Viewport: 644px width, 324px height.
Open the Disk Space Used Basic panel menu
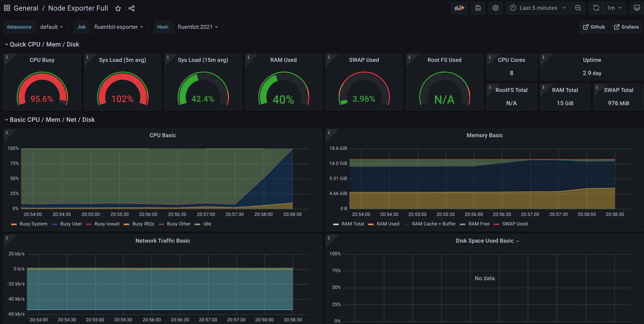487,241
